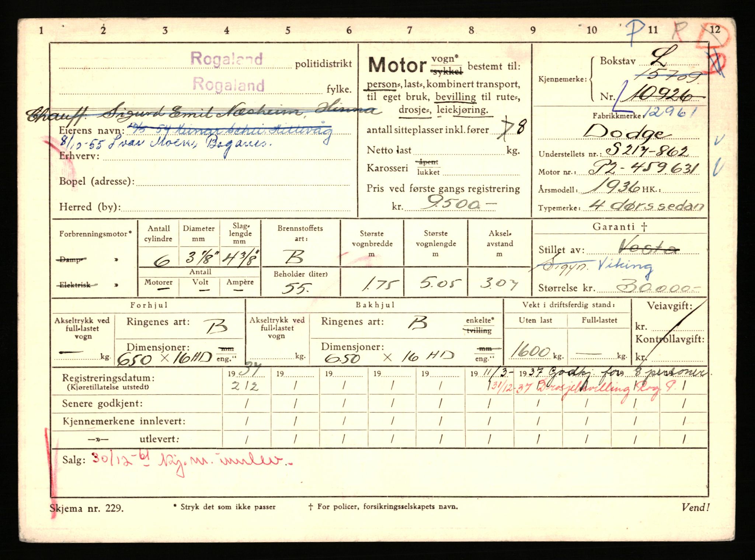
Task: Click the second Rogaland stamp beside fylke
Action: 229,84
